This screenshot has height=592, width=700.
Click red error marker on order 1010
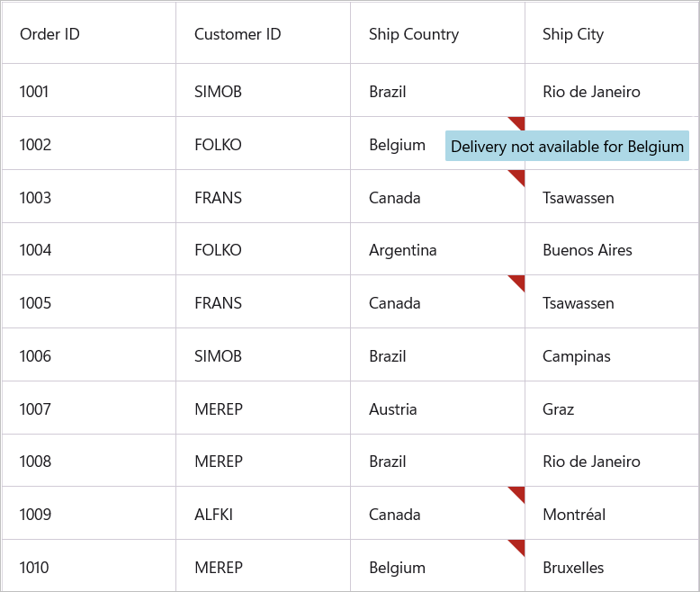click(x=518, y=545)
